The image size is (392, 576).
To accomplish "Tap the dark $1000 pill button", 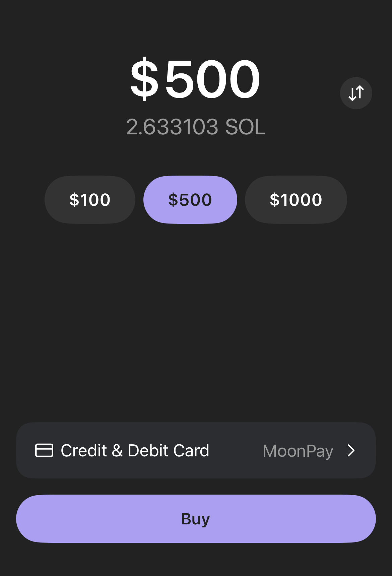I will [296, 200].
